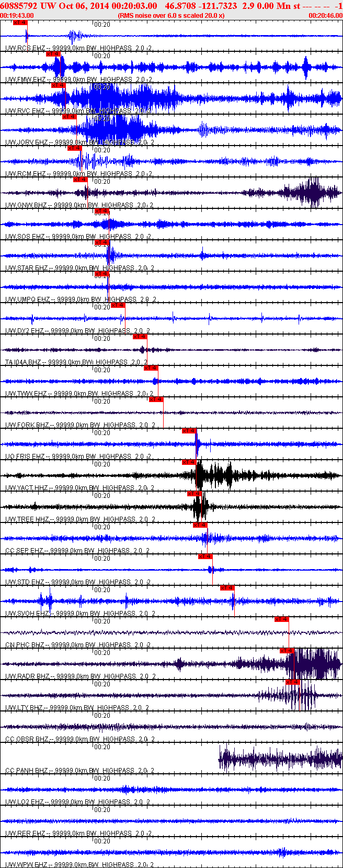Select the pick marker on the UW.YACT trace
This screenshot has width=343, height=868.
(189, 462)
